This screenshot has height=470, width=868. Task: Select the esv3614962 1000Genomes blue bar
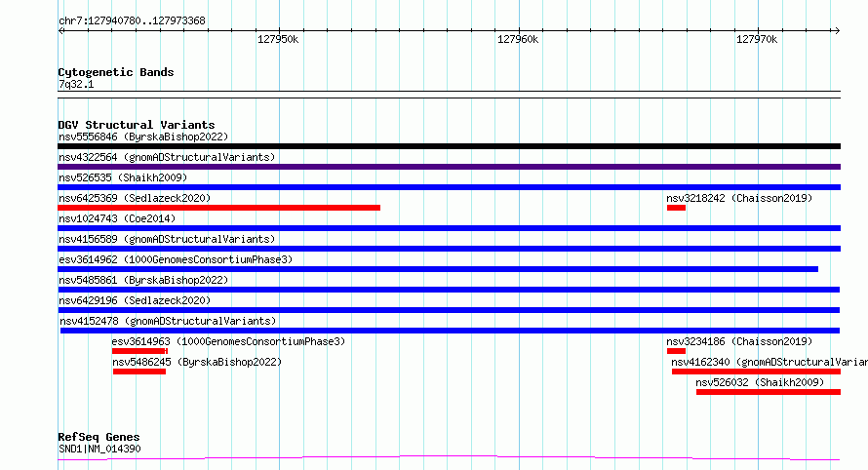click(438, 269)
